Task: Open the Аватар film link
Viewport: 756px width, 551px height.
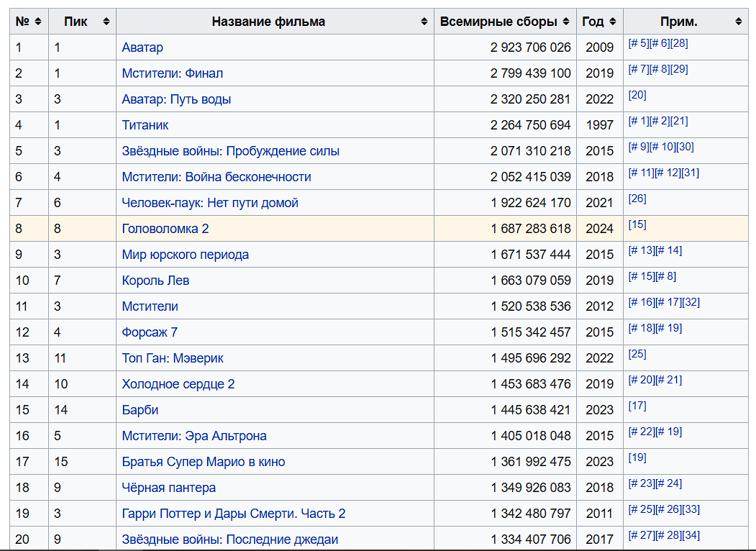Action: pos(142,47)
